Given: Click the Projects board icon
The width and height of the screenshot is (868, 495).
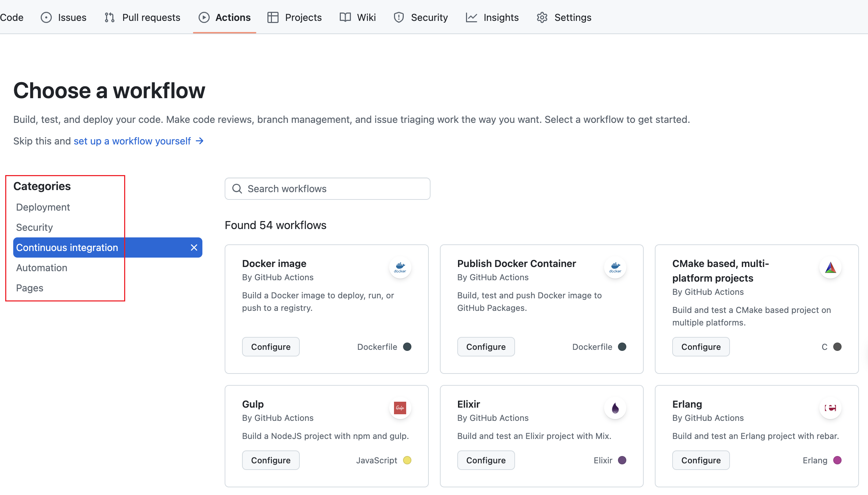Looking at the screenshot, I should click(x=273, y=17).
